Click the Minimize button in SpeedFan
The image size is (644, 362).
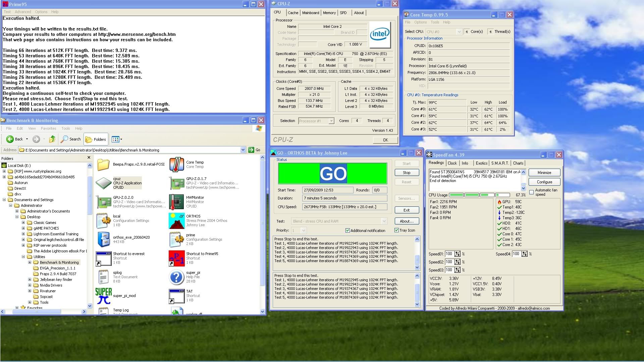(544, 173)
